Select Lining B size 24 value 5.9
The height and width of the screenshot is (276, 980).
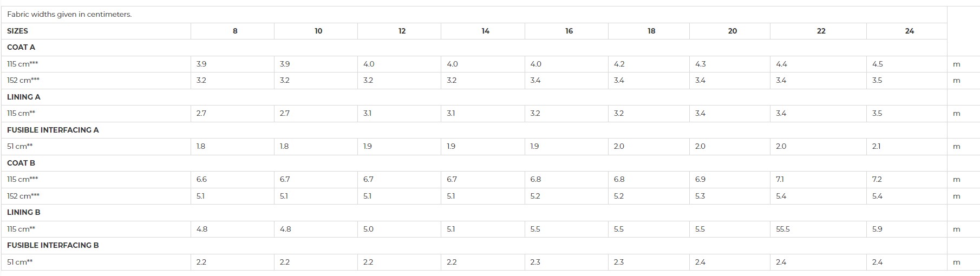tap(878, 229)
